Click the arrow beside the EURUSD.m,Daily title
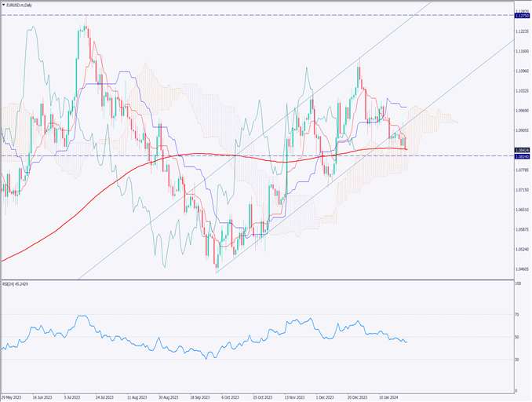This screenshot has width=532, height=402. tap(4, 5)
